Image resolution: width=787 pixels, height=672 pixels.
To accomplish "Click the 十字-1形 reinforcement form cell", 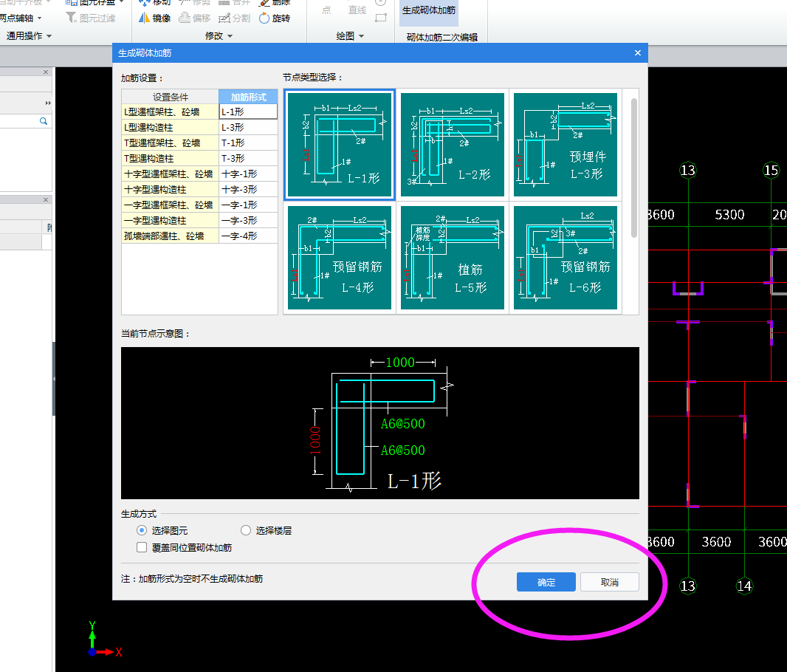I will coord(248,174).
